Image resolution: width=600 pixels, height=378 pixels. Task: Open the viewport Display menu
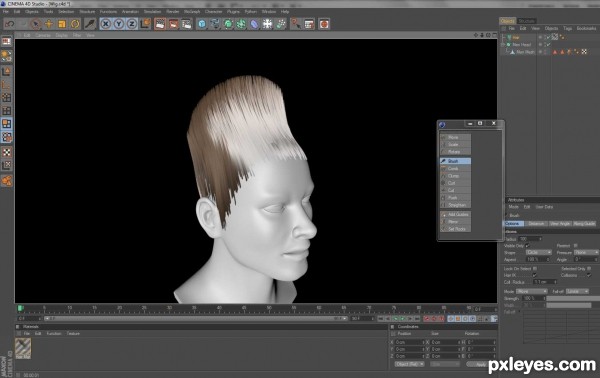click(62, 35)
